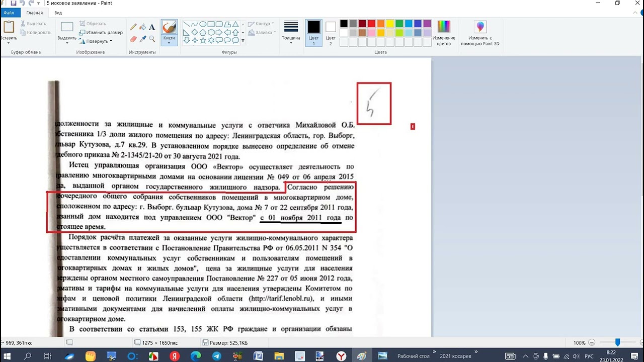Open the Fill (Заливка) dropdown
This screenshot has height=362, width=644.
tap(262, 32)
